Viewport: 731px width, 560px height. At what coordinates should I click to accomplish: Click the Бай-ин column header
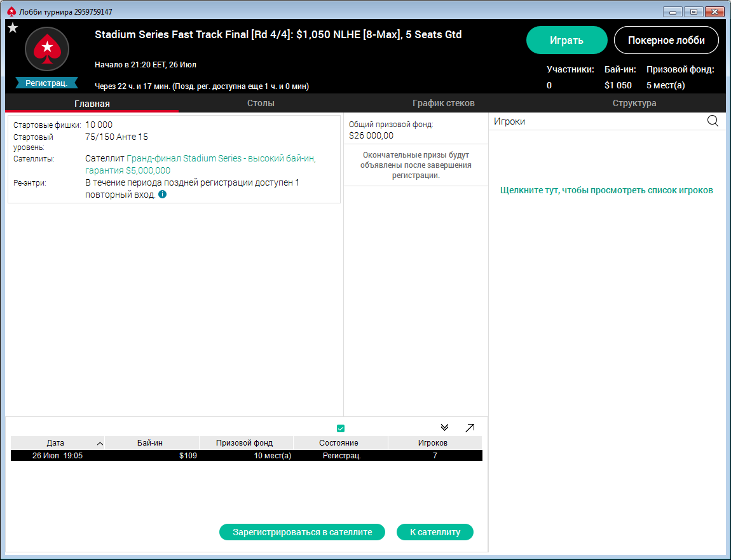tap(152, 443)
